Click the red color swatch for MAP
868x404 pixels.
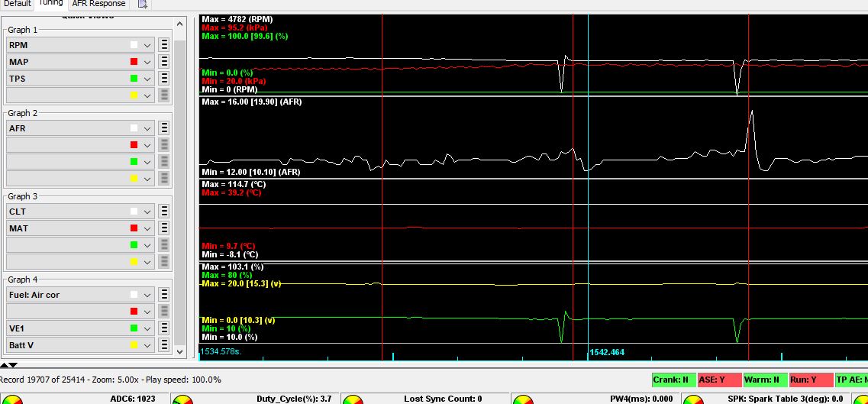(134, 62)
